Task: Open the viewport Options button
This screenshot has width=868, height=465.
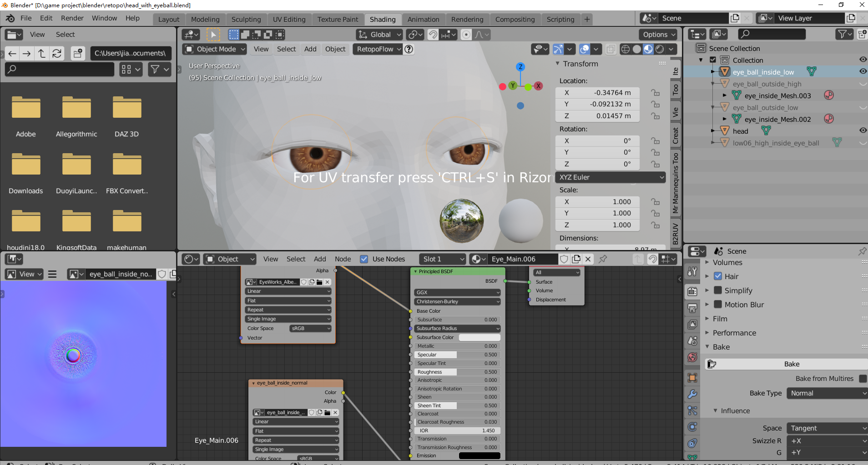Action: click(658, 35)
